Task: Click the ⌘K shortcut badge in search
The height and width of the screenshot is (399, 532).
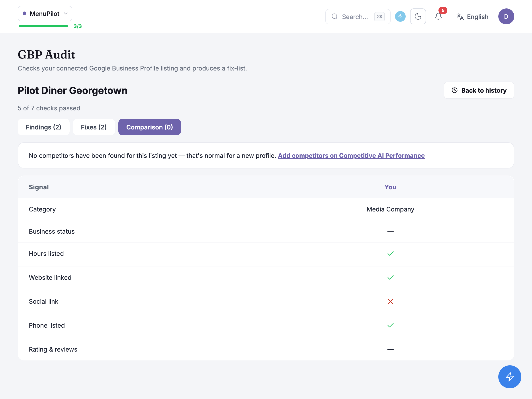Action: 379,17
